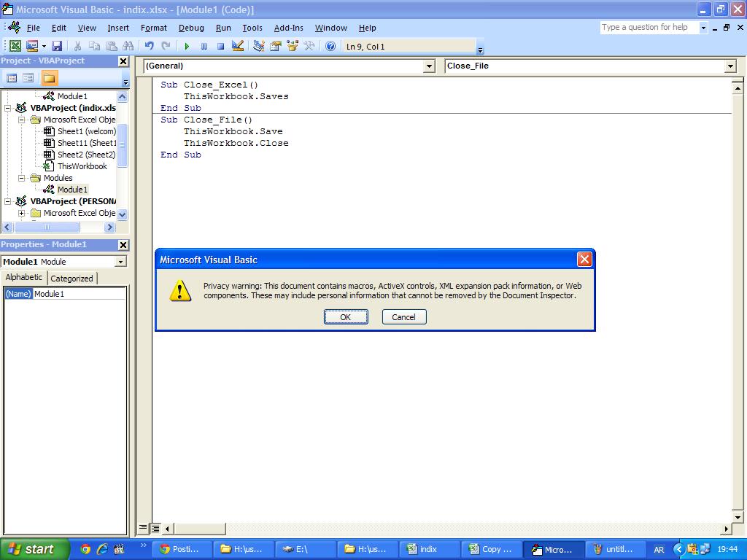
Task: Click View Code icon in Project panel
Action: [12, 77]
